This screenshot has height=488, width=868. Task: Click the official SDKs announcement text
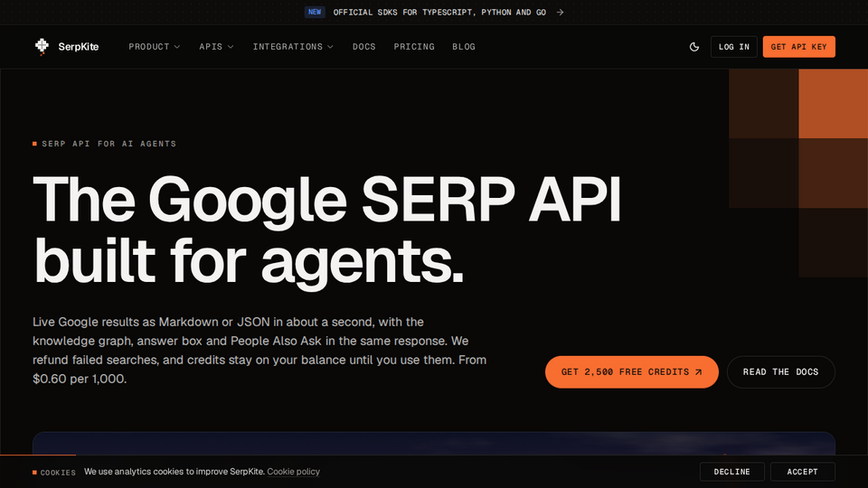tap(439, 12)
